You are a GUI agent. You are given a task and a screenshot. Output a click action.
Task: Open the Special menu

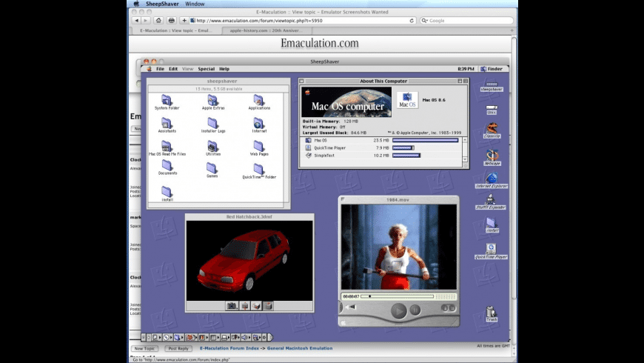[207, 69]
